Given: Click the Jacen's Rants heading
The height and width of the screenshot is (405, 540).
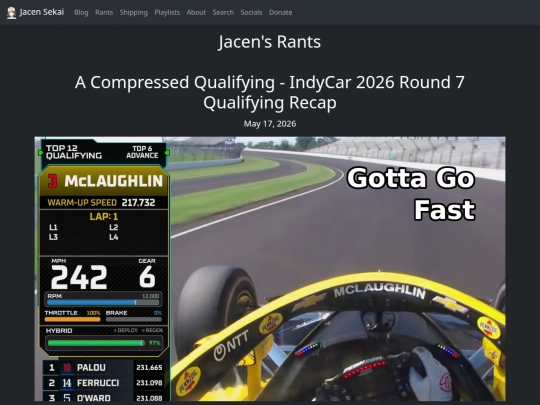Looking at the screenshot, I should coord(270,42).
